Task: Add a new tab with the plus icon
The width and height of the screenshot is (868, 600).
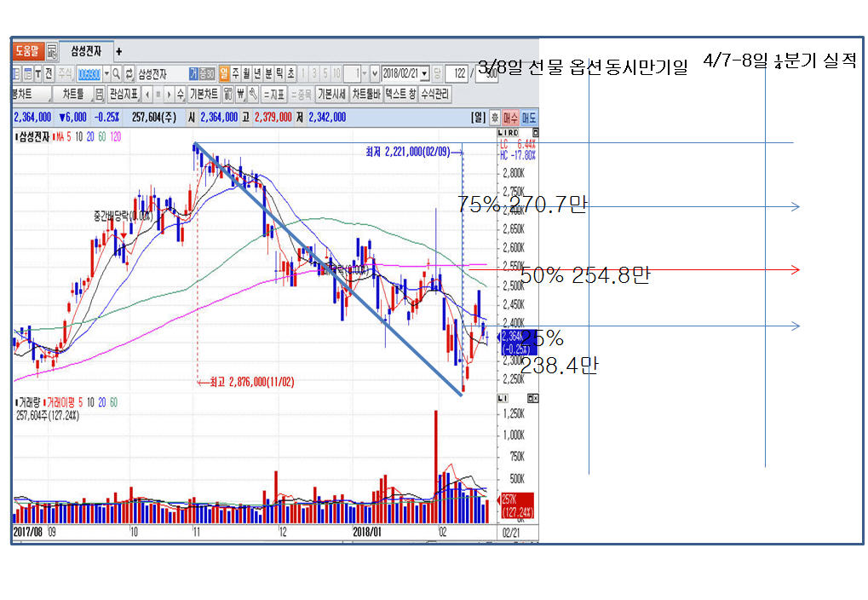Action: 118,51
